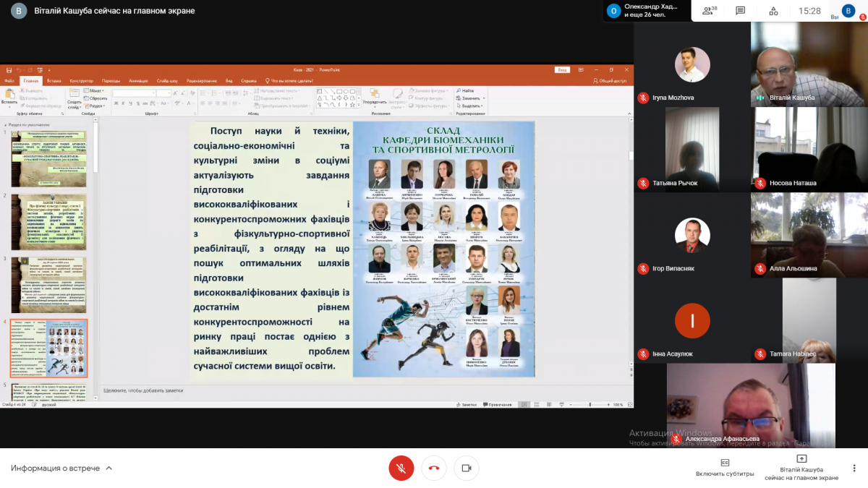Switch to the Вставка ribbon tab
Screen dimensions: 868x488
point(54,81)
